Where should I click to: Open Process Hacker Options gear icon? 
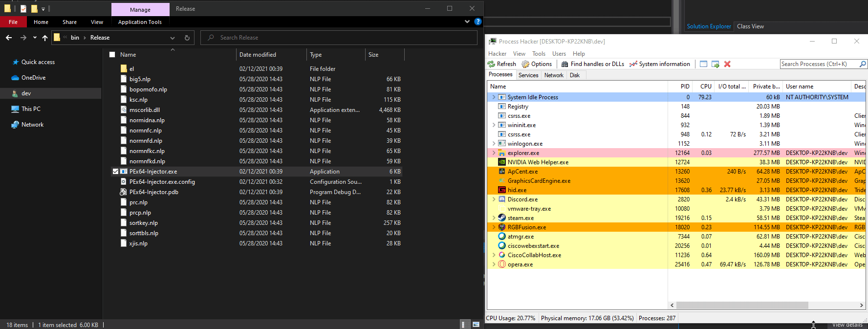(x=525, y=64)
